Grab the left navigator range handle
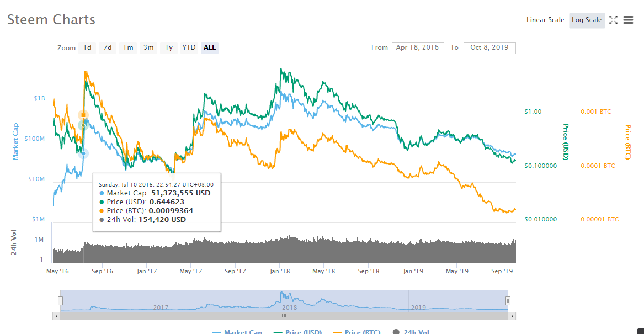The image size is (644, 334). (61, 300)
